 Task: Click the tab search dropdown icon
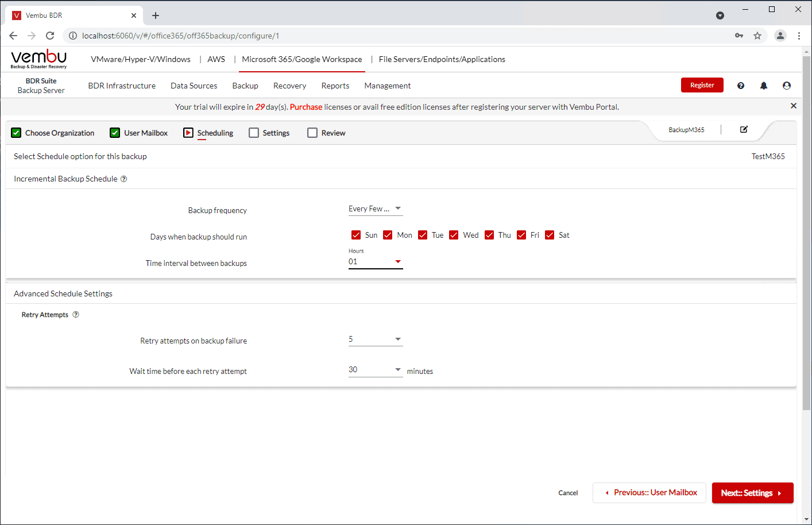720,16
